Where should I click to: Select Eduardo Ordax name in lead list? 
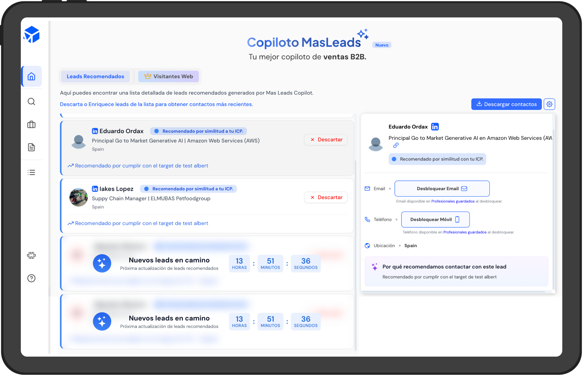point(122,131)
